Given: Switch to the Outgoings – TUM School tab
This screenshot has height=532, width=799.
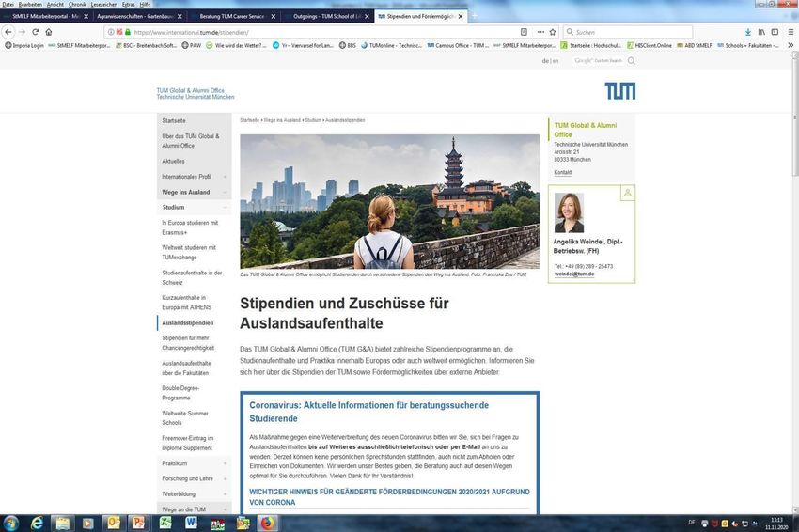Looking at the screenshot, I should click(326, 17).
